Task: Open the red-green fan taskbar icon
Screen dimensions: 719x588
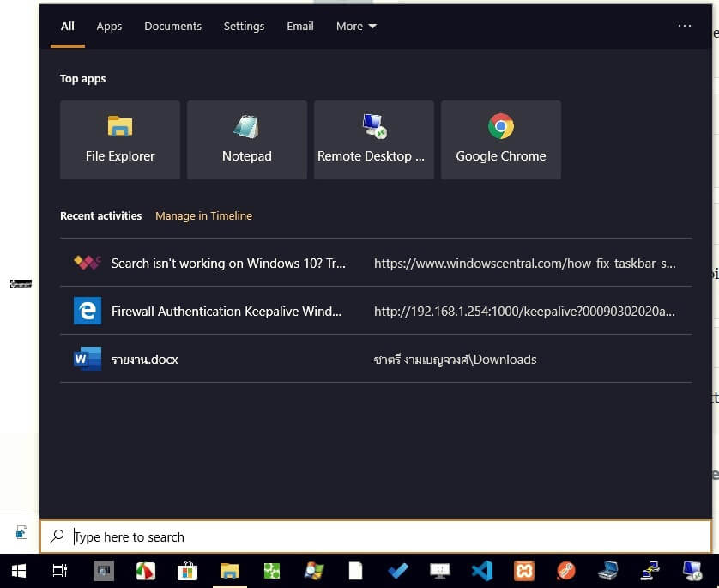Action: click(146, 571)
